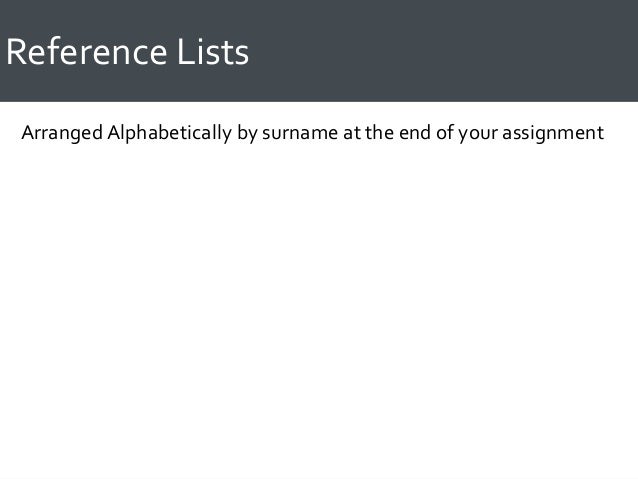638x479 pixels.
Task: Click the middle of the "Reference Lists" title
Action: click(127, 52)
